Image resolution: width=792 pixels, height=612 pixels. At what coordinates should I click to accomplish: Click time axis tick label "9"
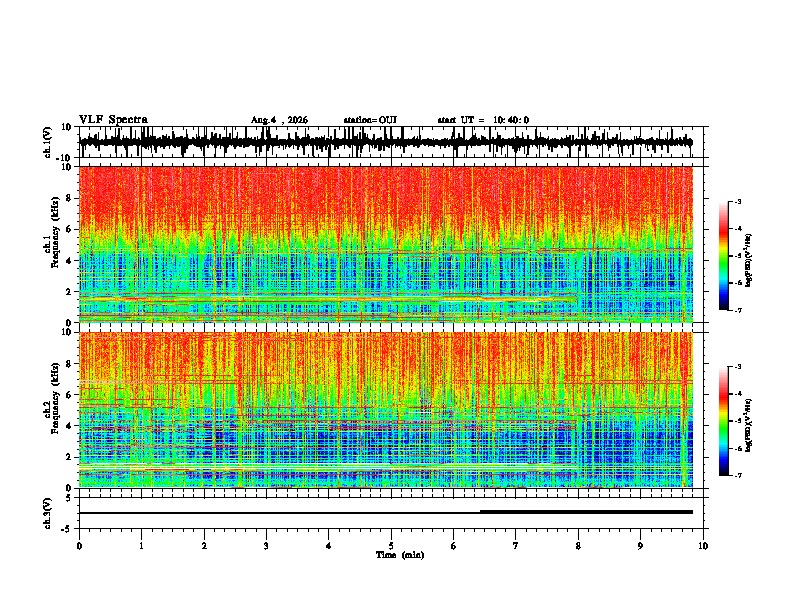pos(640,546)
